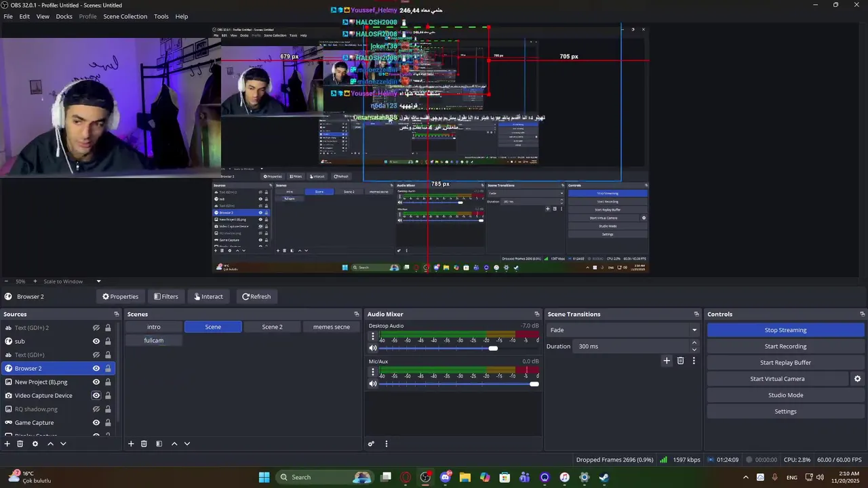Add a new source with the plus icon
The image size is (868, 488).
[x=7, y=444]
